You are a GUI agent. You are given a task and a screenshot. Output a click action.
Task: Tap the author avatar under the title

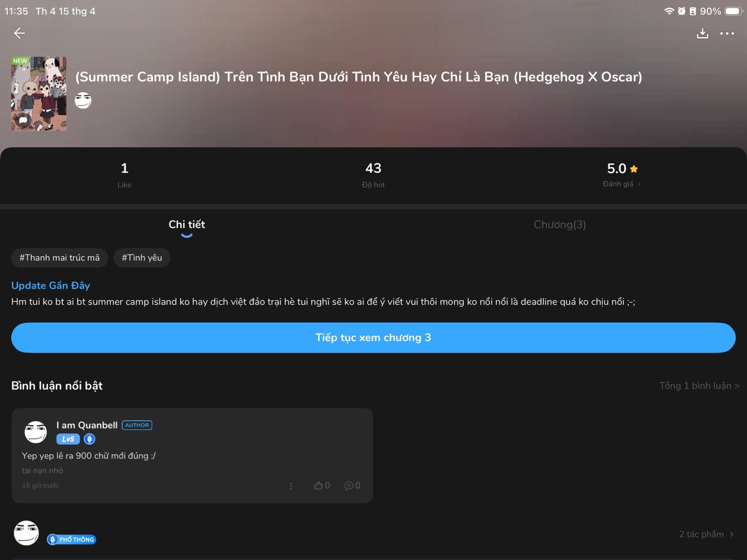83,100
